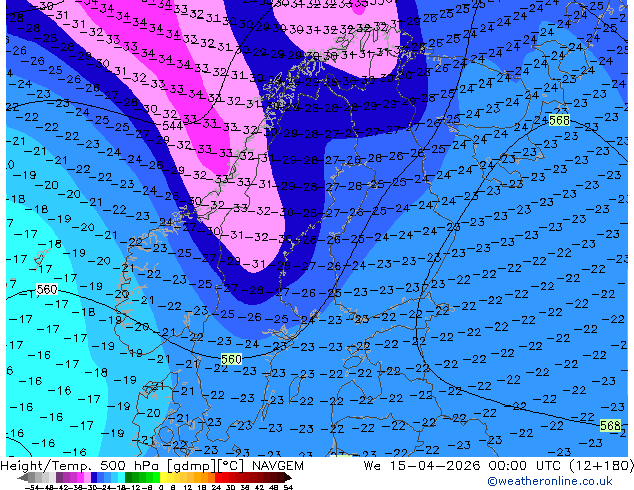Click the 544 height contour label

tap(173, 126)
